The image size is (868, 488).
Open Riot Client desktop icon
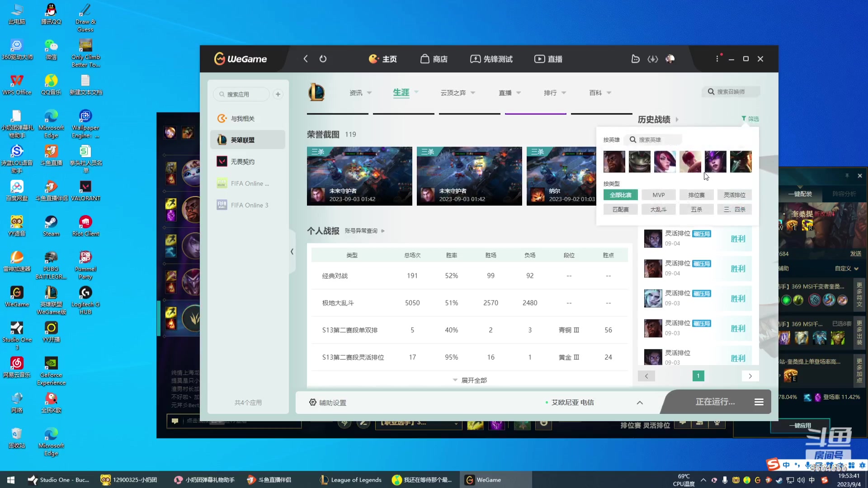coord(85,225)
